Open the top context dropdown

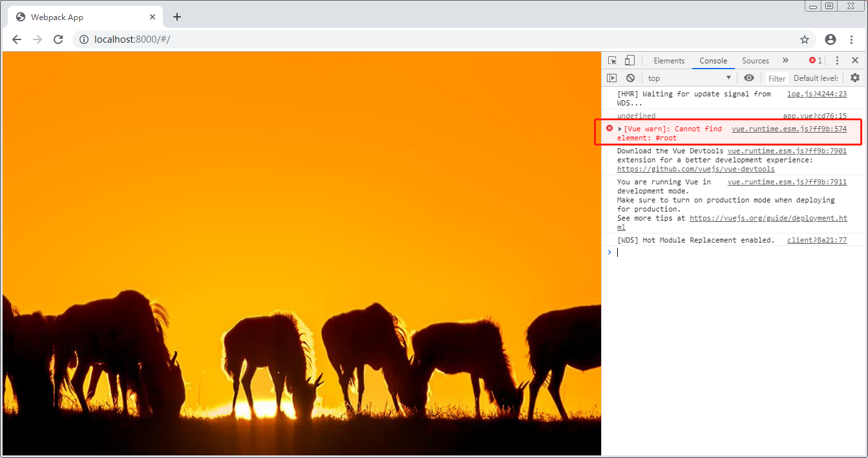pos(690,78)
